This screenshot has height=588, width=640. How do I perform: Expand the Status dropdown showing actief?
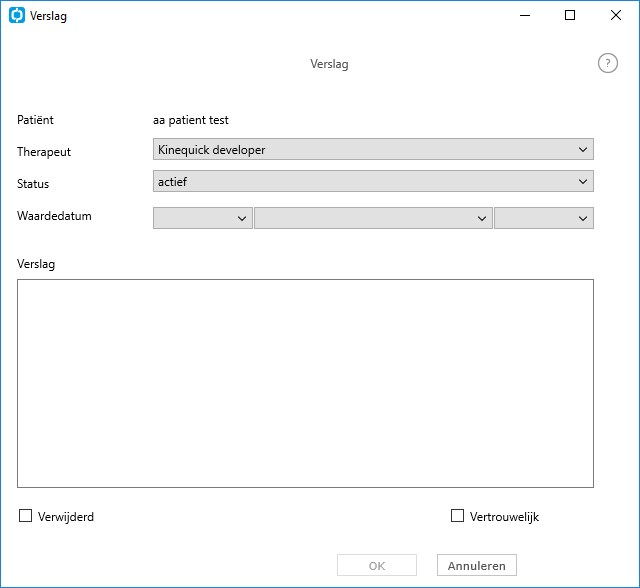click(x=373, y=181)
